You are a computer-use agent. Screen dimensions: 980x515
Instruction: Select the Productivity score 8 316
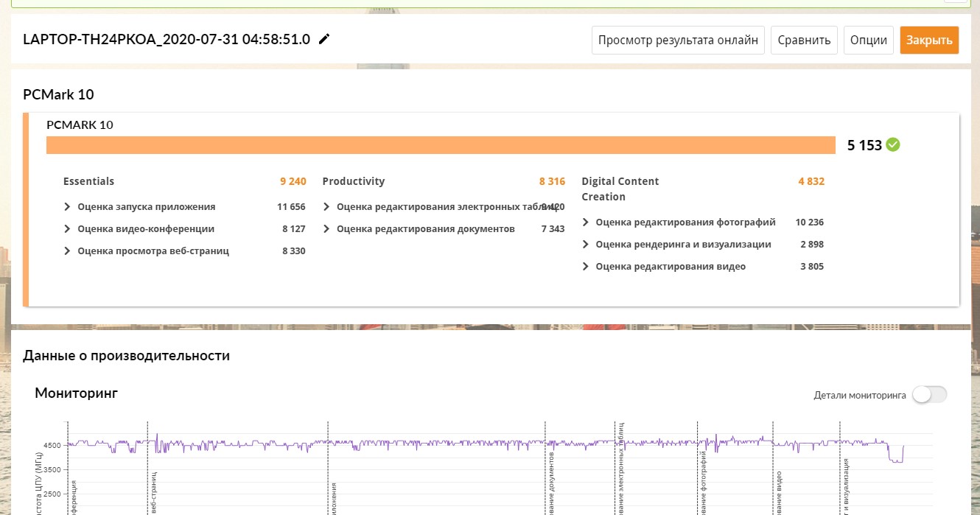(552, 181)
